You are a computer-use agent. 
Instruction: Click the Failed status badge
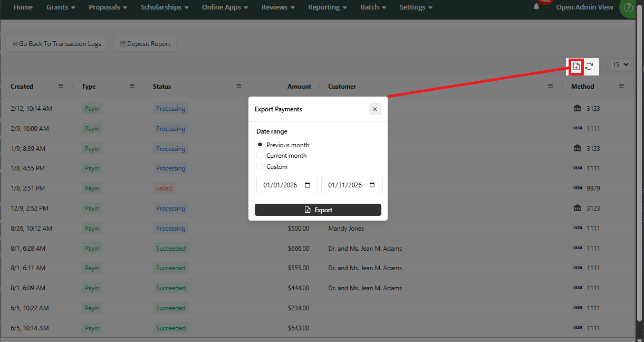tap(164, 188)
